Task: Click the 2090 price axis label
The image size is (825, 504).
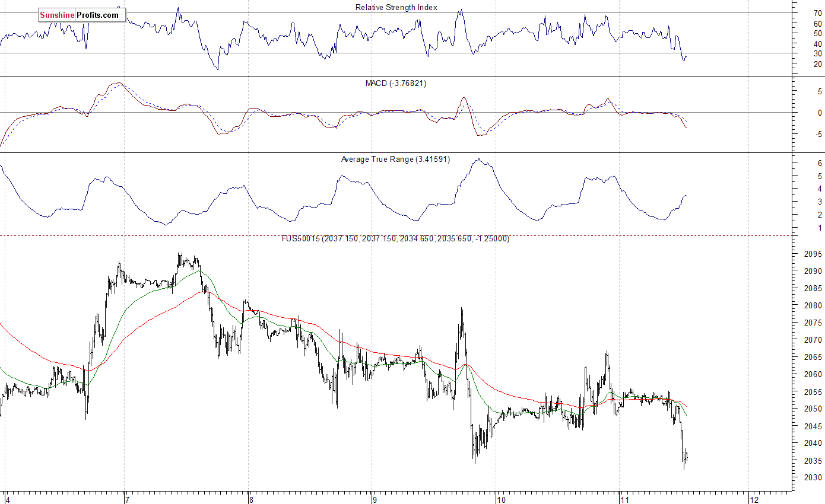Action: pyautogui.click(x=813, y=271)
